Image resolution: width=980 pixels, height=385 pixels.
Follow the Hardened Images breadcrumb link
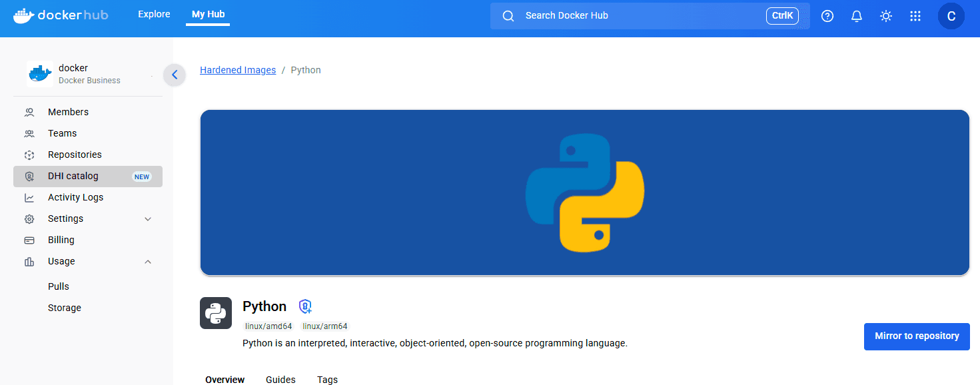coord(238,70)
